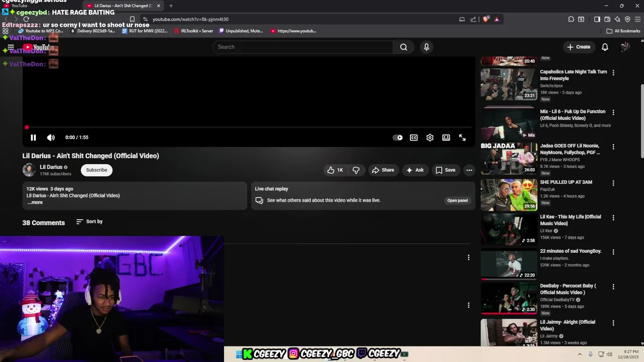Save the video to a playlist
Screen dimensions: 644x362
[x=445, y=170]
